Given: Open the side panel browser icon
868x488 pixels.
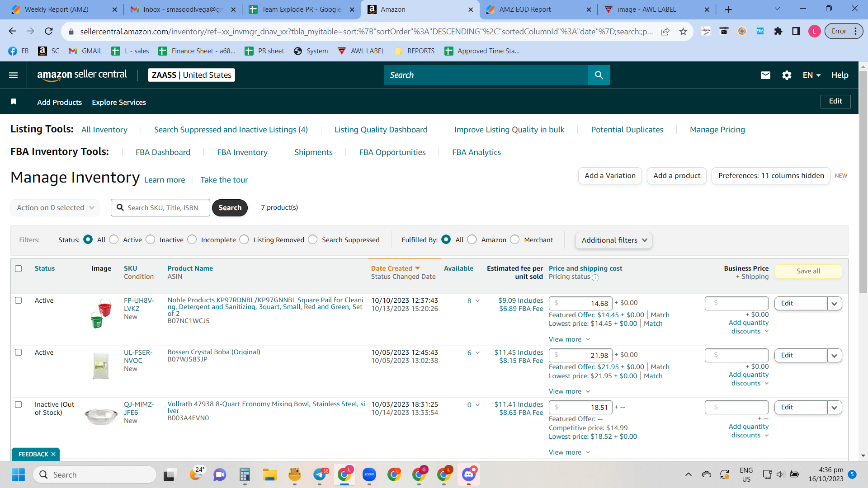Looking at the screenshot, I should point(796,31).
